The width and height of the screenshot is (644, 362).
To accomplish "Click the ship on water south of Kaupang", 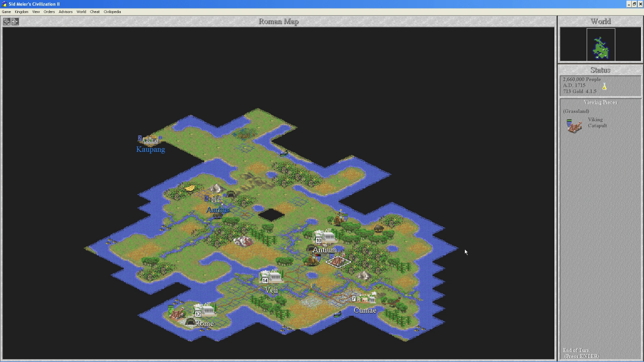I will coord(284,153).
